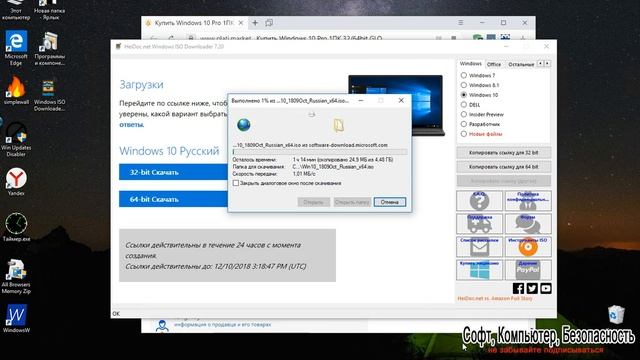Open the mailing list envelope tile
This screenshot has width=640, height=360.
point(479,247)
